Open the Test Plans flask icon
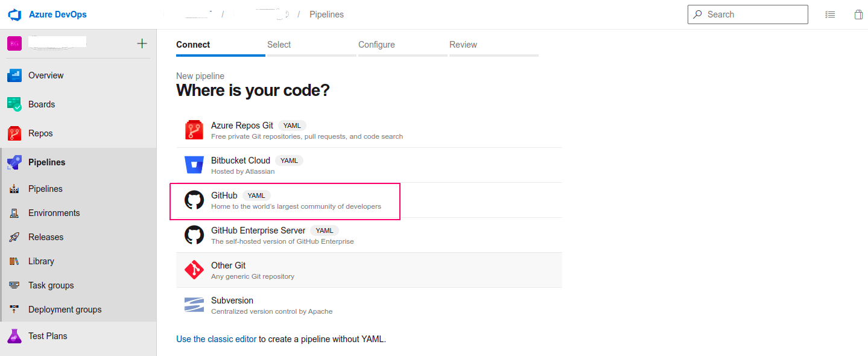This screenshot has width=868, height=356. tap(14, 336)
